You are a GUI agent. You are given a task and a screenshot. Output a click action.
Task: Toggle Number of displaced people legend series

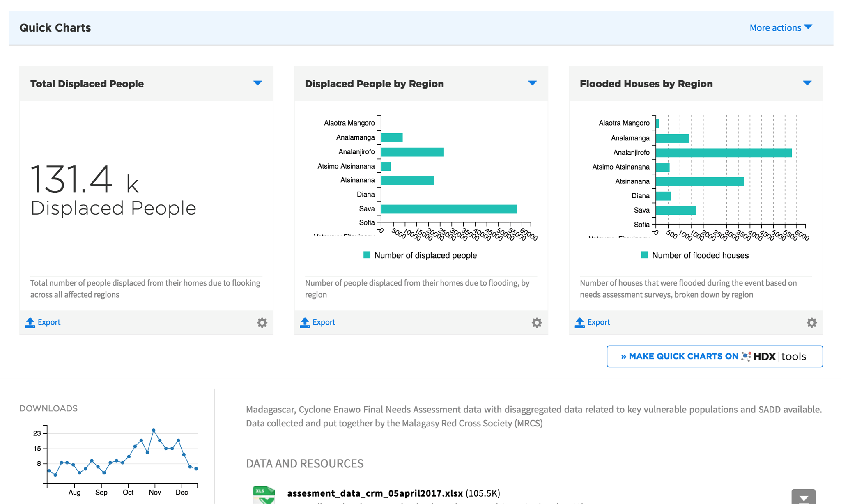(x=420, y=255)
